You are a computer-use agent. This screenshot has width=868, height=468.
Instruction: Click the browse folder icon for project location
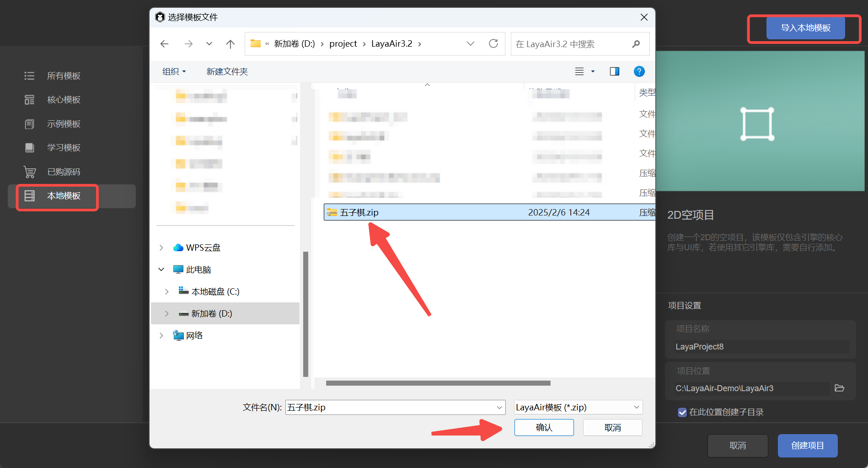[839, 388]
